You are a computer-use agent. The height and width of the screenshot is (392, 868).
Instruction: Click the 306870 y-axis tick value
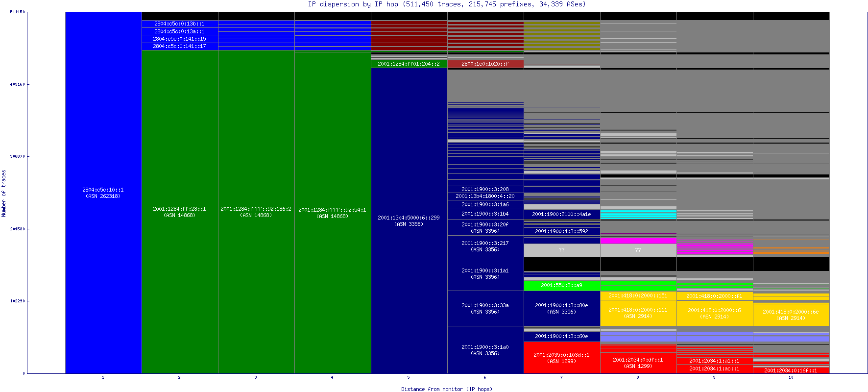pyautogui.click(x=17, y=156)
